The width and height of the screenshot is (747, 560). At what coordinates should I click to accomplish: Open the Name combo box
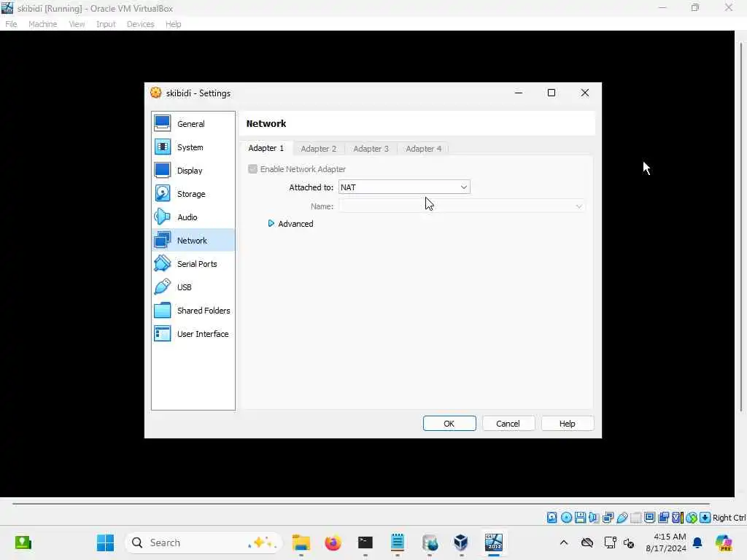[462, 206]
